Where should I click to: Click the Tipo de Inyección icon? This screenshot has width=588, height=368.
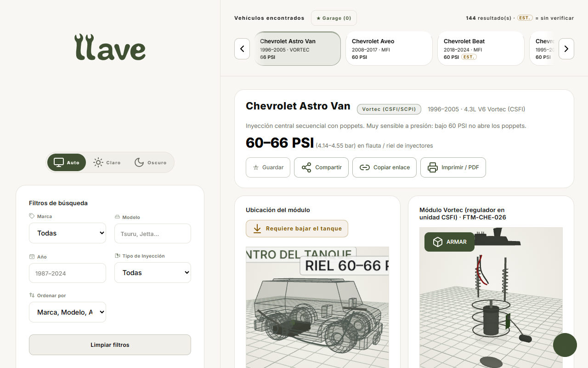(117, 256)
